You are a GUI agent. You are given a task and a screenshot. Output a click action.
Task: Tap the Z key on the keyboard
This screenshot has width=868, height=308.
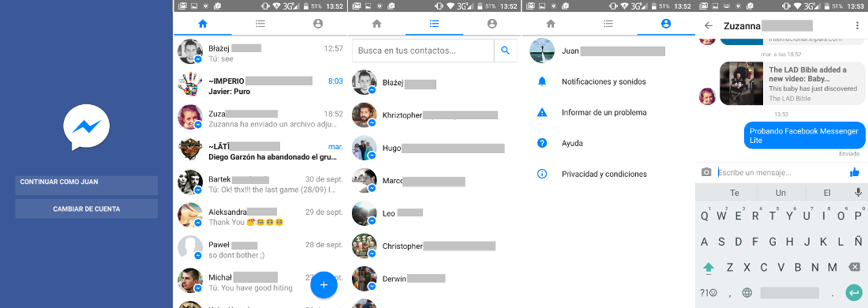coord(730,268)
